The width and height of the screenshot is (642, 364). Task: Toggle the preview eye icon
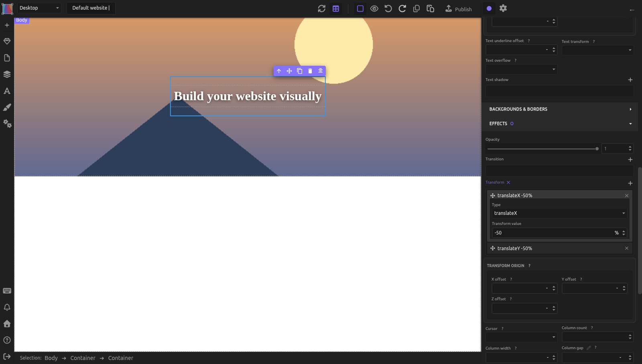pyautogui.click(x=374, y=8)
